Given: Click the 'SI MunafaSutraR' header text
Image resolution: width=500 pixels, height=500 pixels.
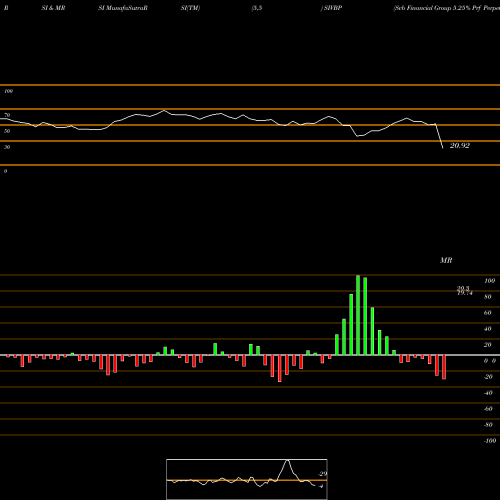Looking at the screenshot, I should click(123, 8).
